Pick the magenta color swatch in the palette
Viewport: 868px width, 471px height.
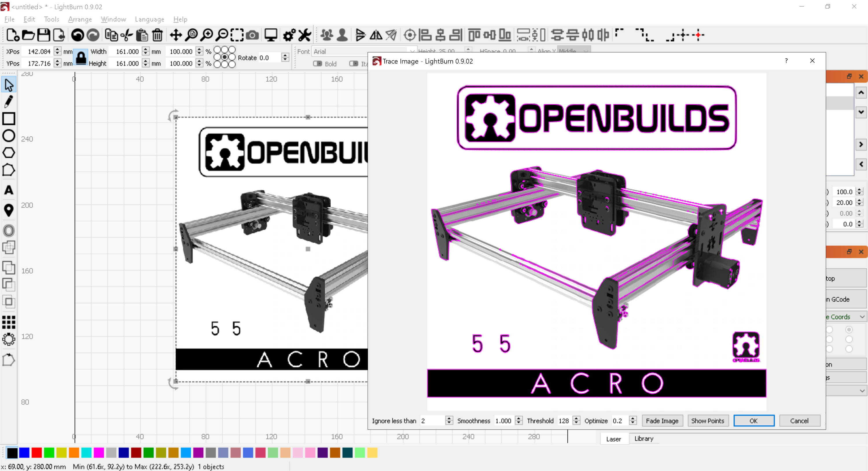(99, 453)
